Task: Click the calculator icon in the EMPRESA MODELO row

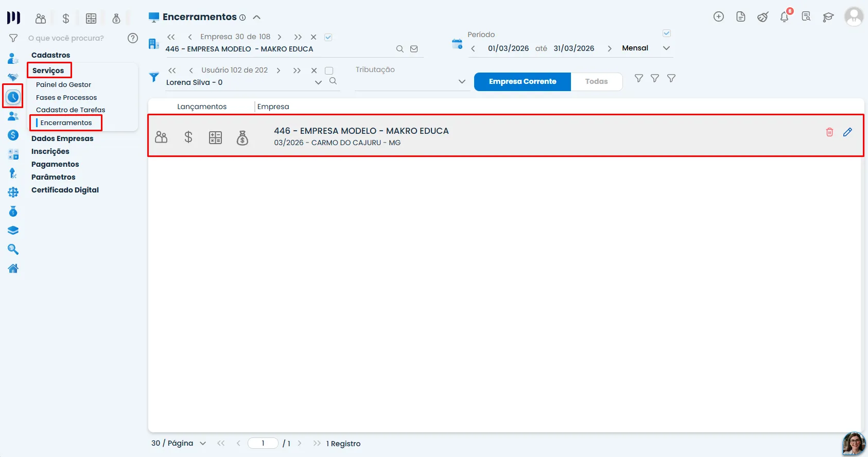Action: [215, 137]
